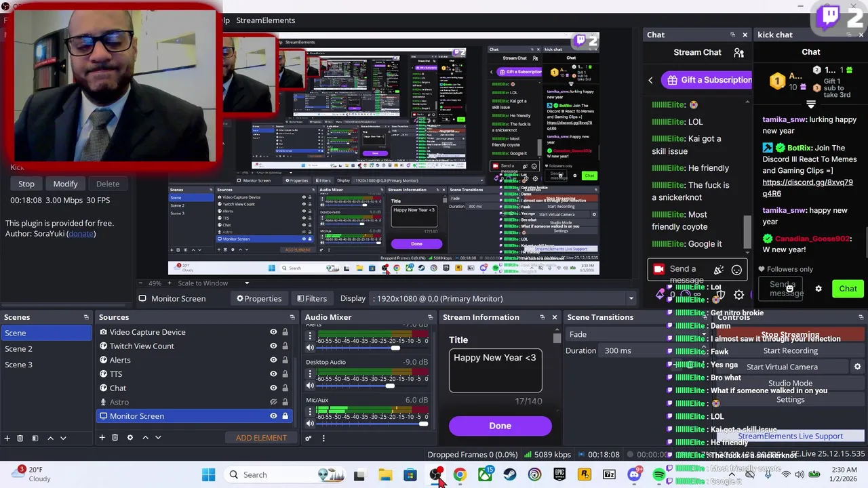This screenshot has width=868, height=488.
Task: Unlock the Monitor Screen source
Action: tap(285, 416)
